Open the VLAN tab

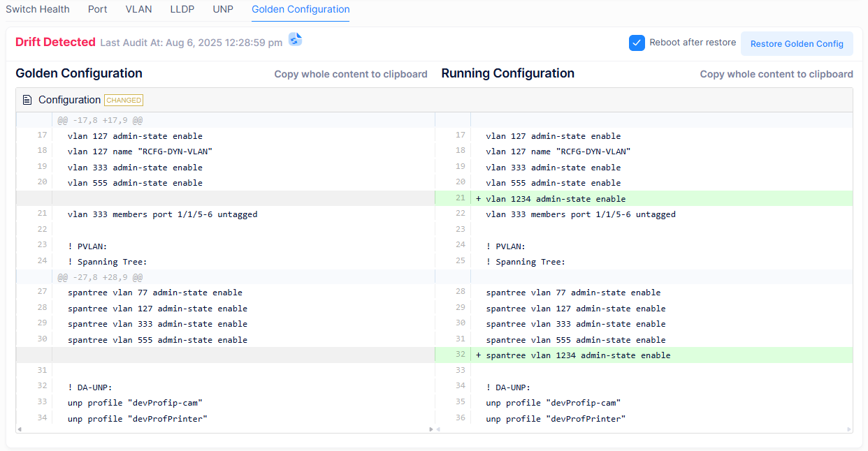(x=138, y=9)
